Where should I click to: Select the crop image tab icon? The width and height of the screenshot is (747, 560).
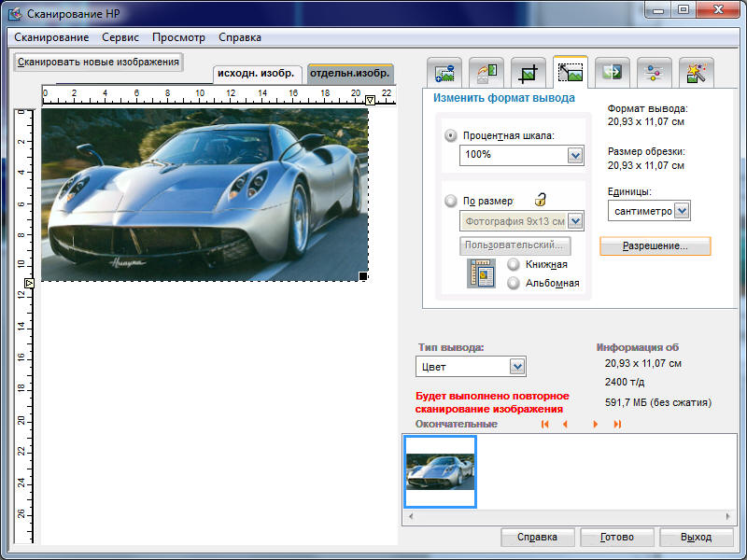pyautogui.click(x=528, y=73)
